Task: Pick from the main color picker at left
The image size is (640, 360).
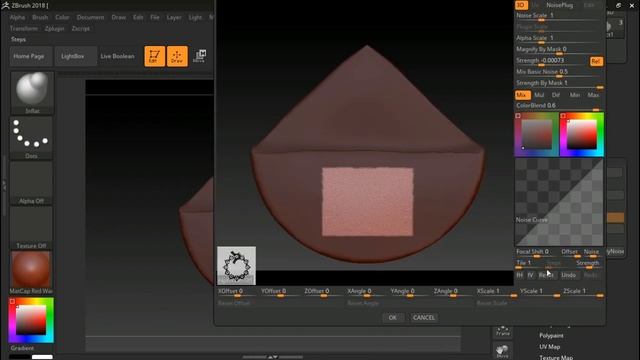Action: (31, 320)
